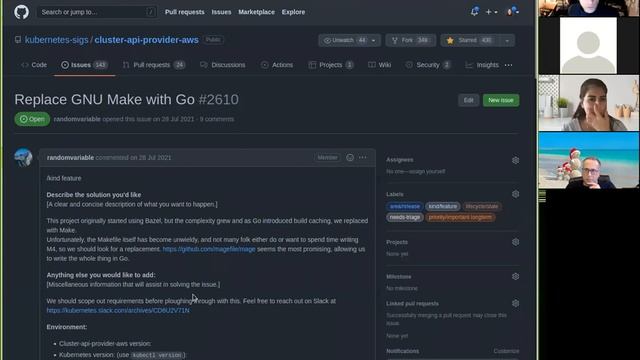This screenshot has height=360, width=640.
Task: Select the beach background participant video tile
Action: (589, 160)
